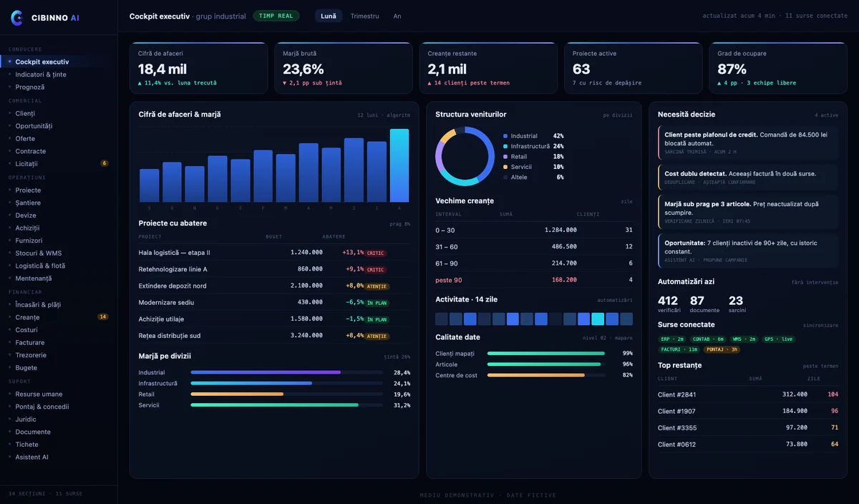Click the TIMP REAL status pill
The image size is (859, 504).
[276, 16]
